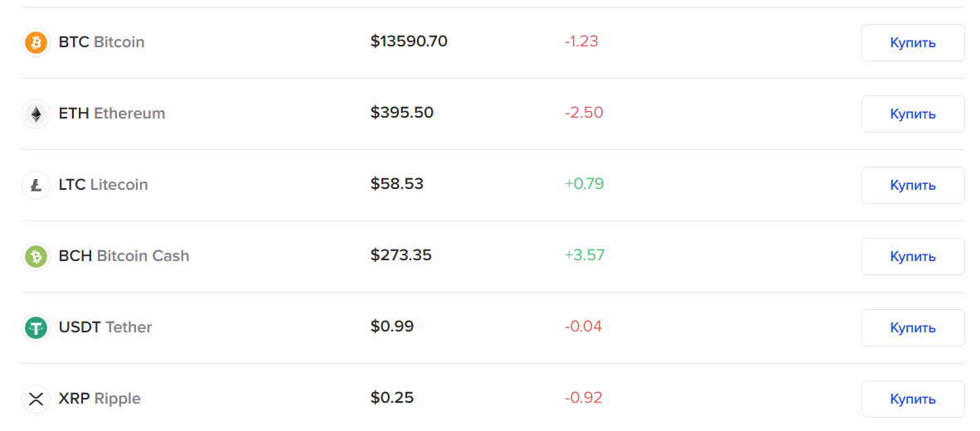Select the LTC Litecoin name

(103, 185)
